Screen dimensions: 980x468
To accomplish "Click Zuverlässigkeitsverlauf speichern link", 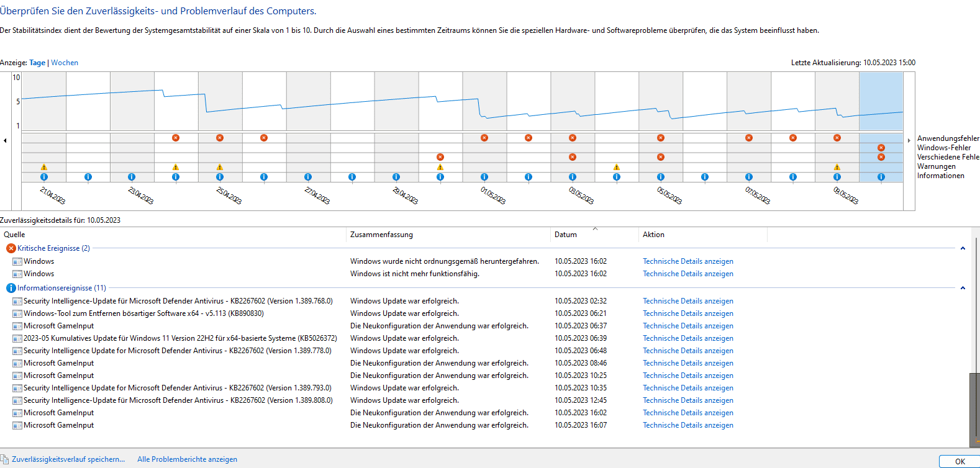I will coord(68,459).
